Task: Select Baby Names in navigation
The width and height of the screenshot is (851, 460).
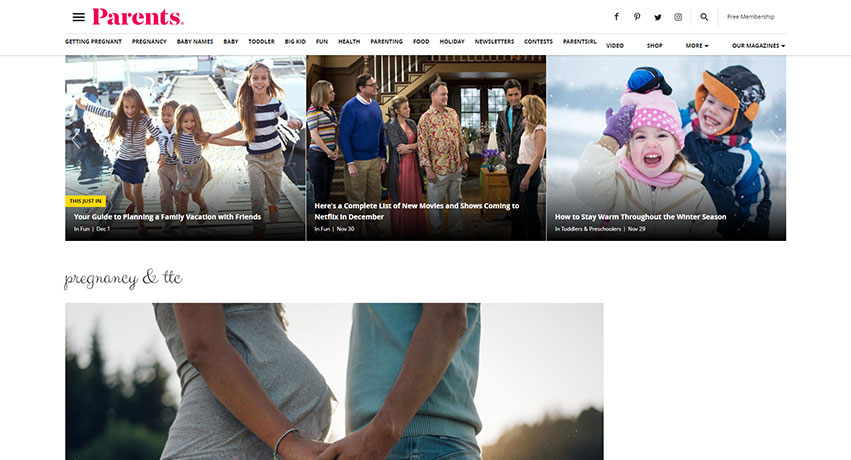Action: pyautogui.click(x=195, y=42)
